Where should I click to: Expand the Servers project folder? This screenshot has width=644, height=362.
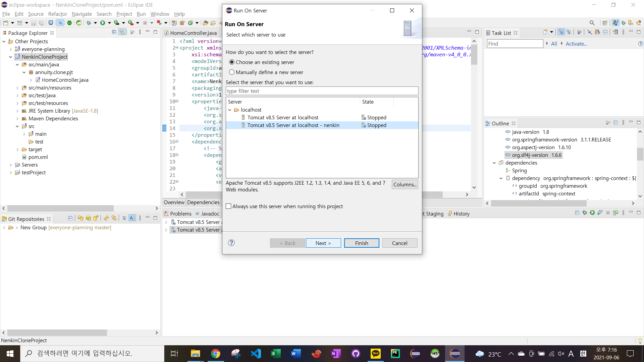click(x=11, y=165)
